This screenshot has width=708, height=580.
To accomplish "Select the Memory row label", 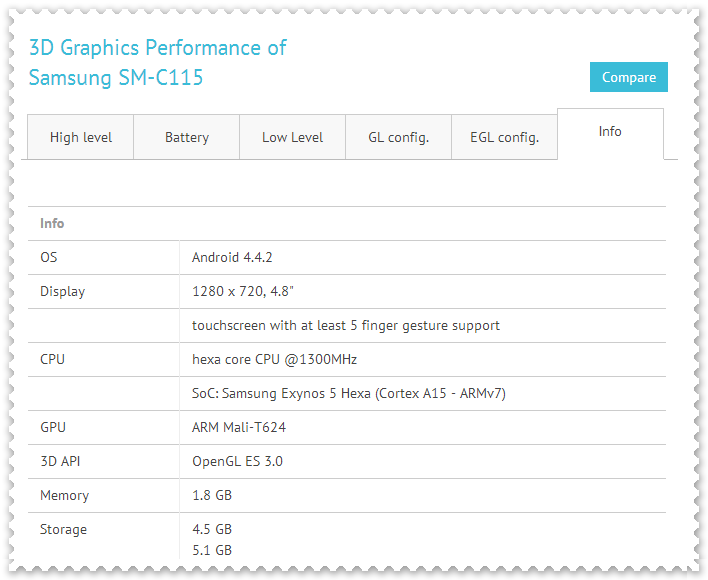I will pyautogui.click(x=65, y=496).
